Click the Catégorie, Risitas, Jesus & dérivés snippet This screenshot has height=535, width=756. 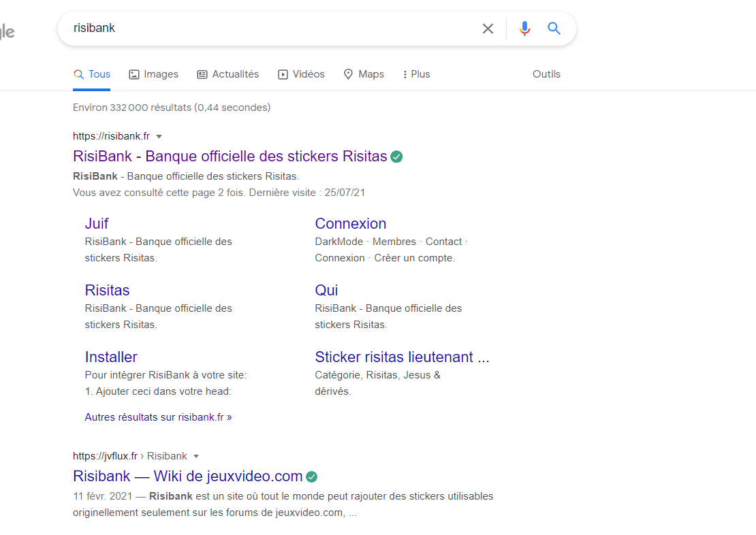pos(377,383)
